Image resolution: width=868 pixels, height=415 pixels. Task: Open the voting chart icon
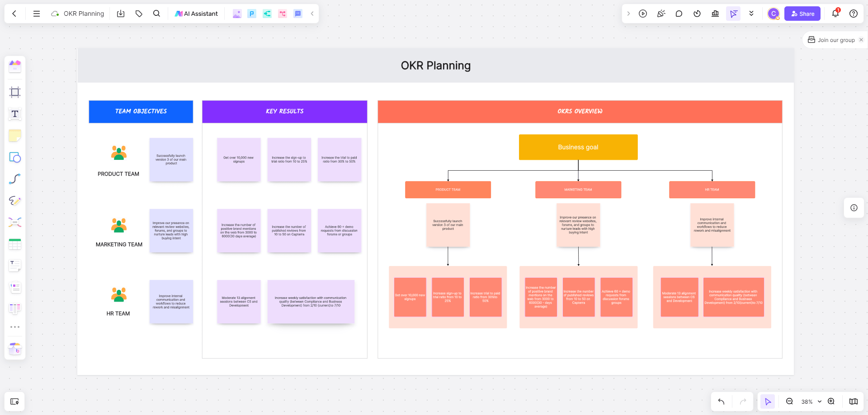pyautogui.click(x=715, y=14)
